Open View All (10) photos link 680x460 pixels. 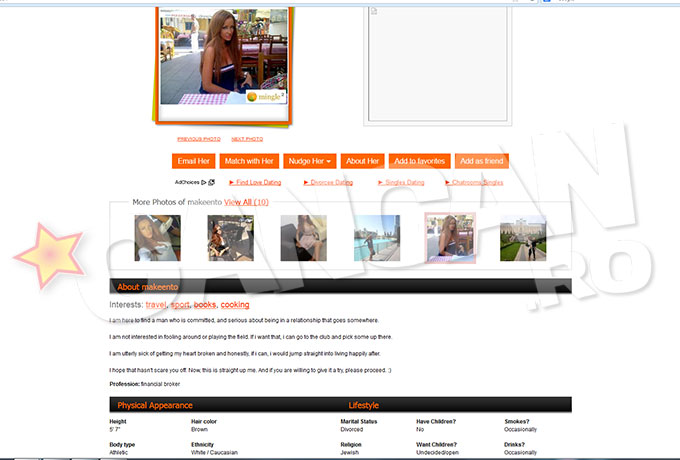(246, 202)
